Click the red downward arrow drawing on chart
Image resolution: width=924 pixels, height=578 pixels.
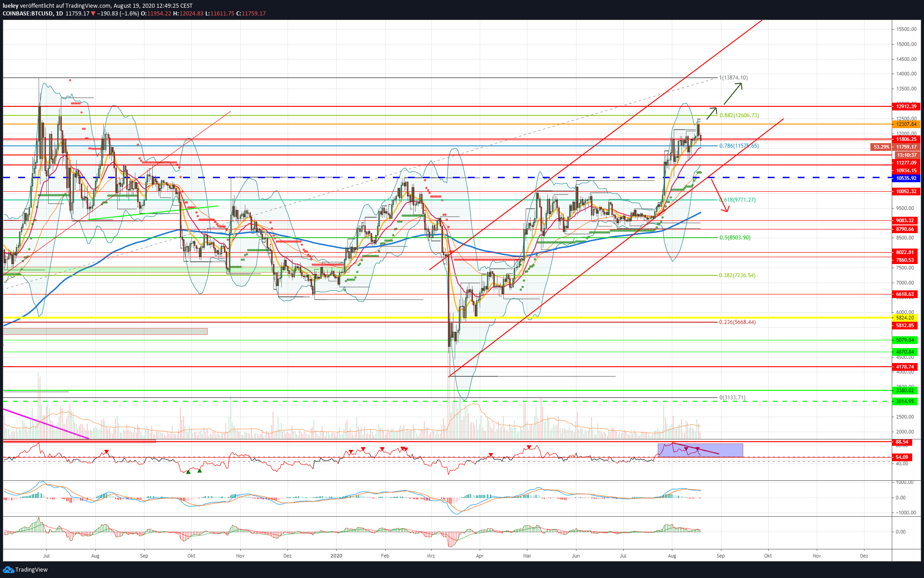point(720,195)
